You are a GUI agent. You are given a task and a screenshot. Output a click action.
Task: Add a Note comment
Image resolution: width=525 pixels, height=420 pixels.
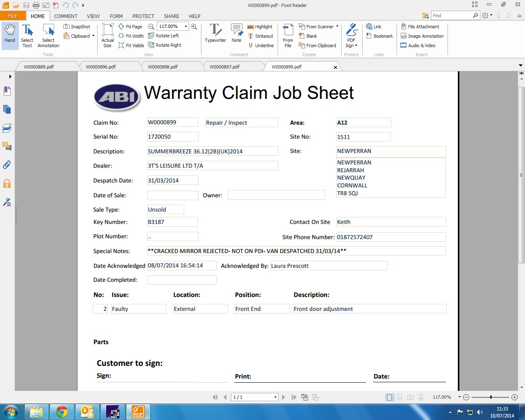(237, 34)
